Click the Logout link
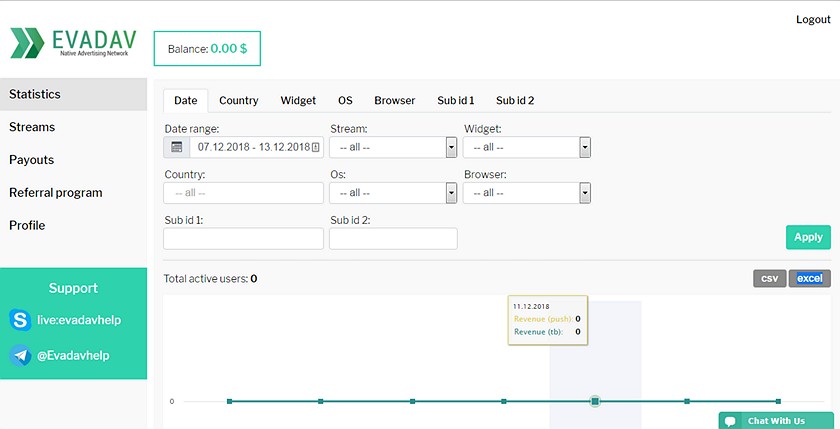The height and width of the screenshot is (429, 840). click(813, 20)
